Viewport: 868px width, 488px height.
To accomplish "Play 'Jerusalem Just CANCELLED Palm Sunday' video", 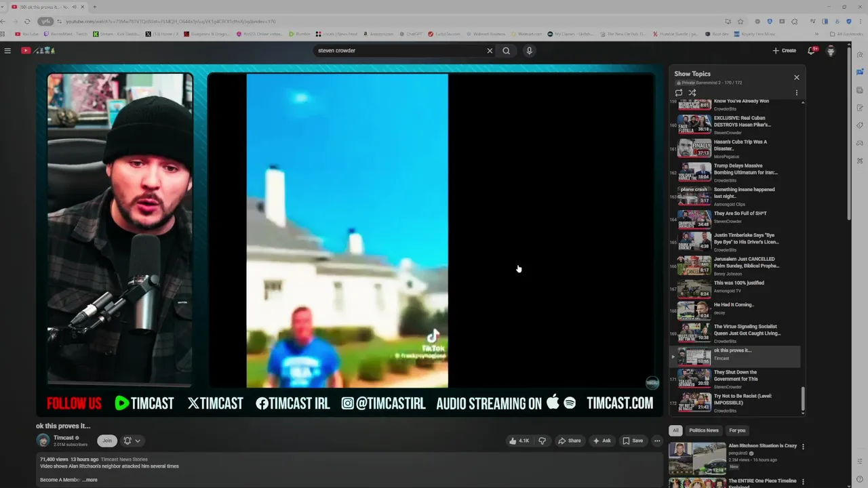I will click(x=735, y=266).
